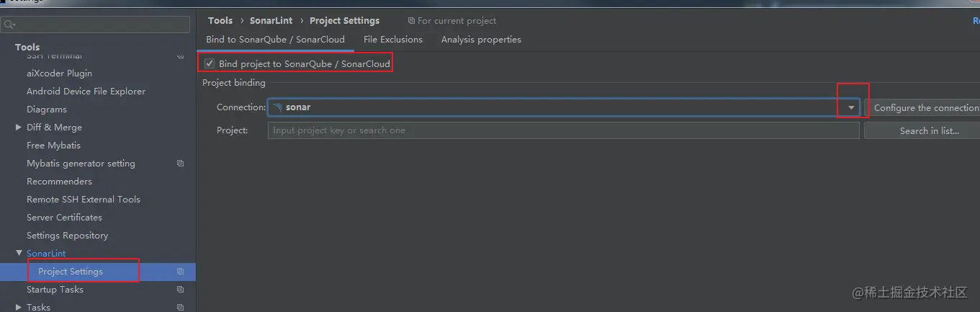Click project-level icon beside SSH Terminal
This screenshot has height=312, width=980.
tap(180, 55)
